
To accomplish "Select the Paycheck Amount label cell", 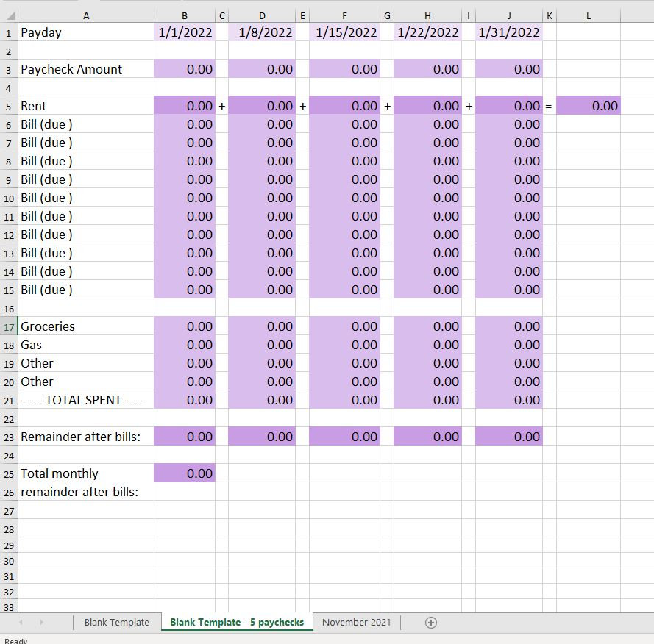I will coord(86,69).
